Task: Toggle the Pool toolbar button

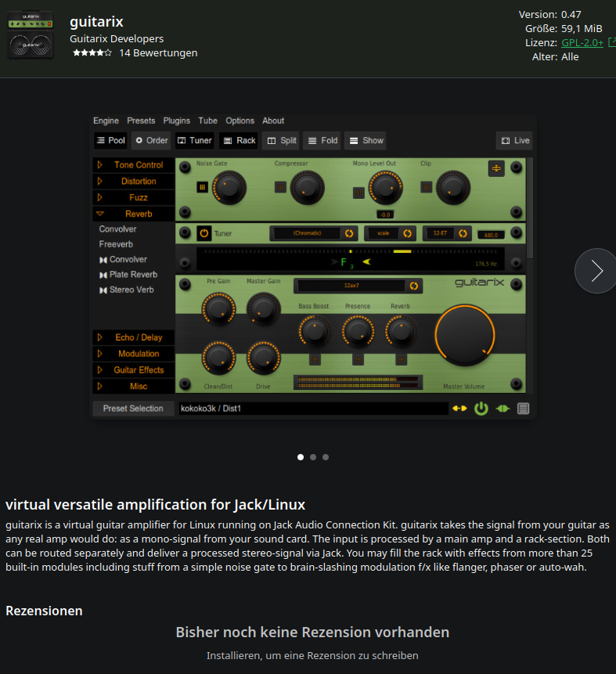Action: click(x=110, y=141)
